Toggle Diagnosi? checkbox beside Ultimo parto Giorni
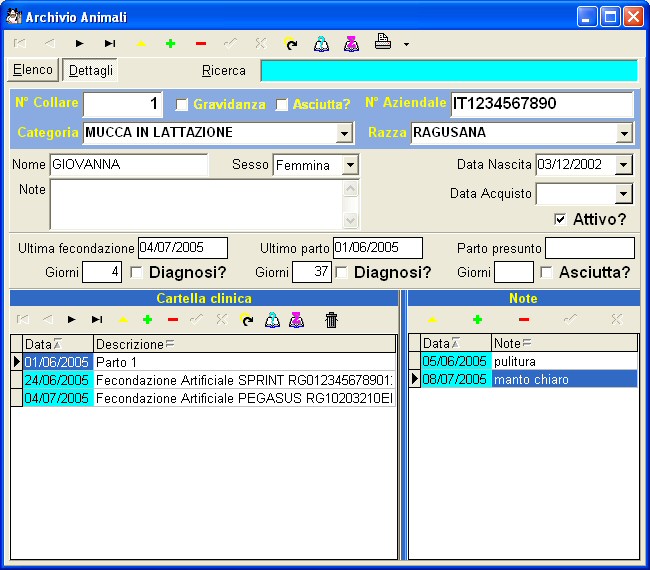 point(341,272)
